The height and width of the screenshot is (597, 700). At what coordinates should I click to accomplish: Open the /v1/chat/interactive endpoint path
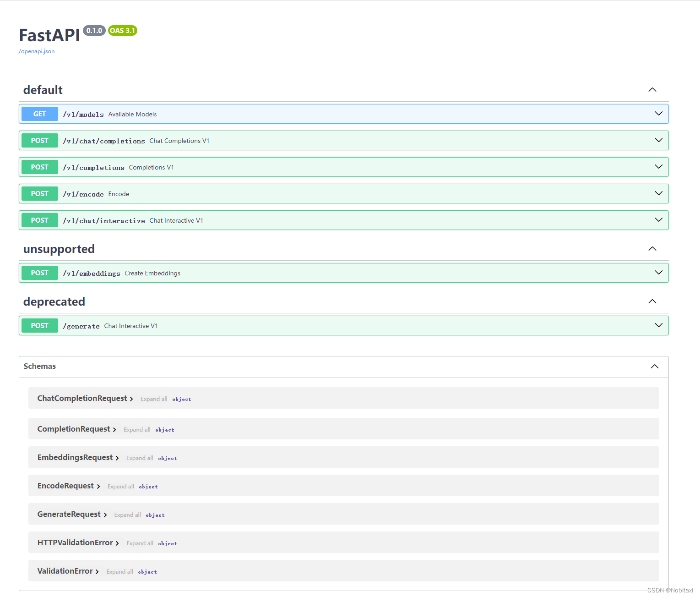[x=104, y=221]
